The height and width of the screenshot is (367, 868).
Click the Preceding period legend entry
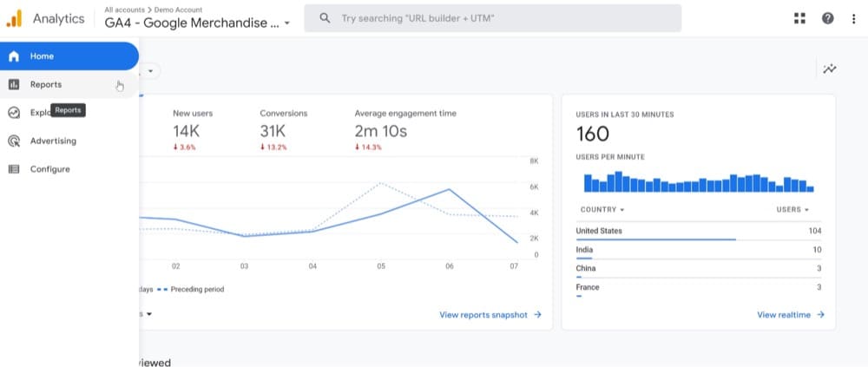(x=191, y=290)
